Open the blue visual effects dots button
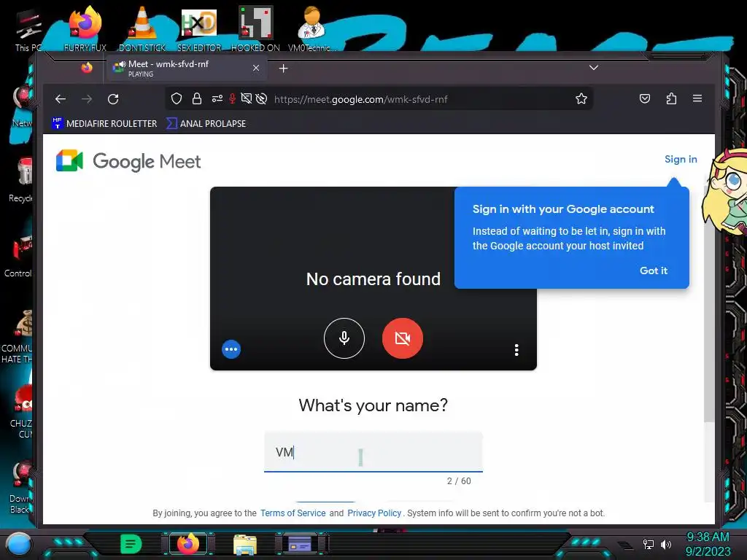Screen dimensions: 747x560 [231, 349]
